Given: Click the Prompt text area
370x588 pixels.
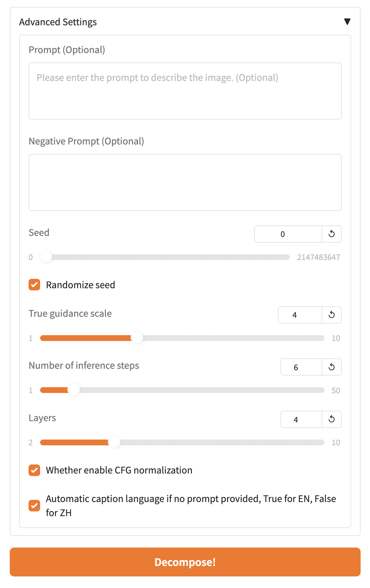Looking at the screenshot, I should [x=185, y=91].
